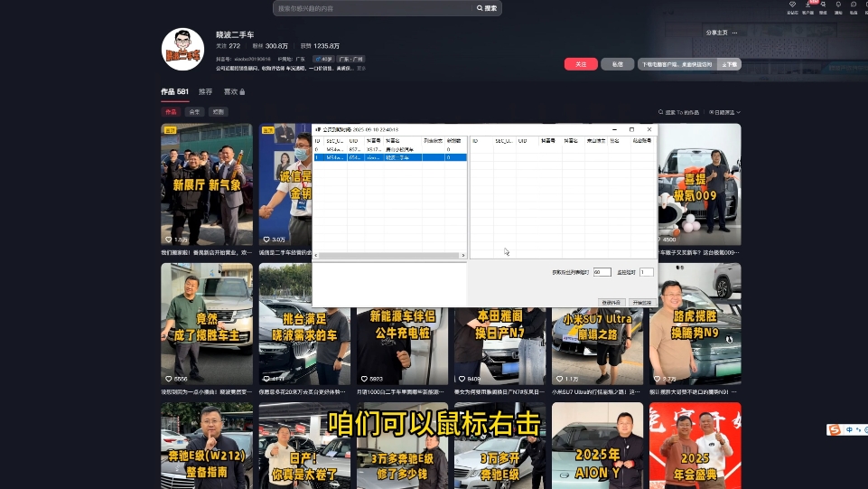Select the 短剧 filter chip
The height and width of the screenshot is (489, 868).
[x=218, y=112]
